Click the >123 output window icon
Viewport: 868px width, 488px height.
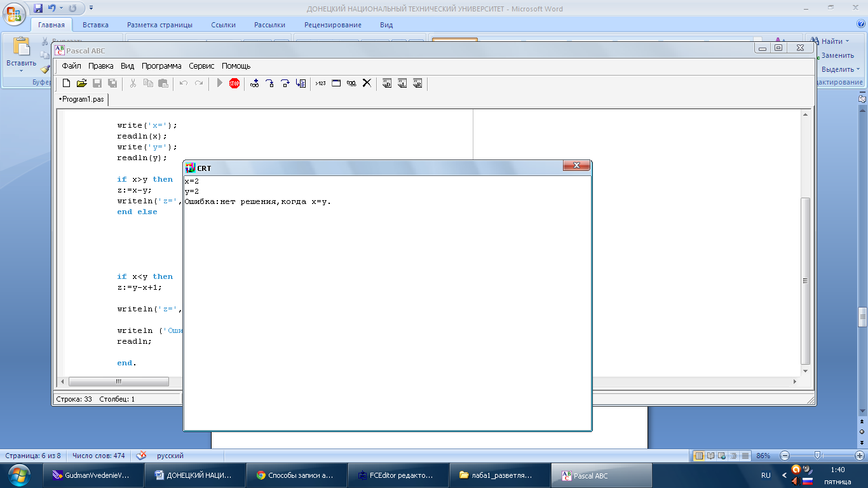320,83
